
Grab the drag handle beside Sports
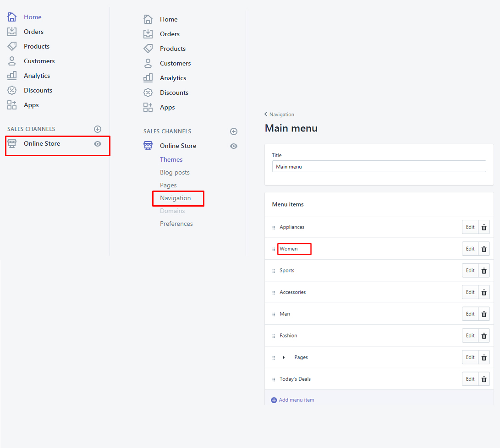(x=274, y=271)
